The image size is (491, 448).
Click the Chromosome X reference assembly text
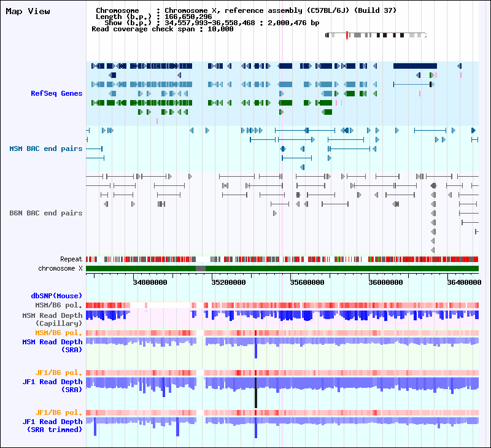pyautogui.click(x=280, y=10)
